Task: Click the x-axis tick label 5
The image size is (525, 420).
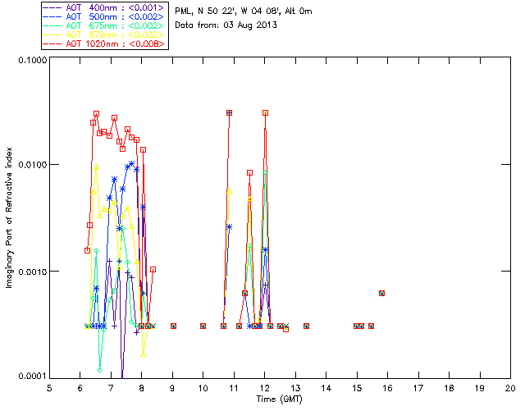Action: [x=49, y=388]
